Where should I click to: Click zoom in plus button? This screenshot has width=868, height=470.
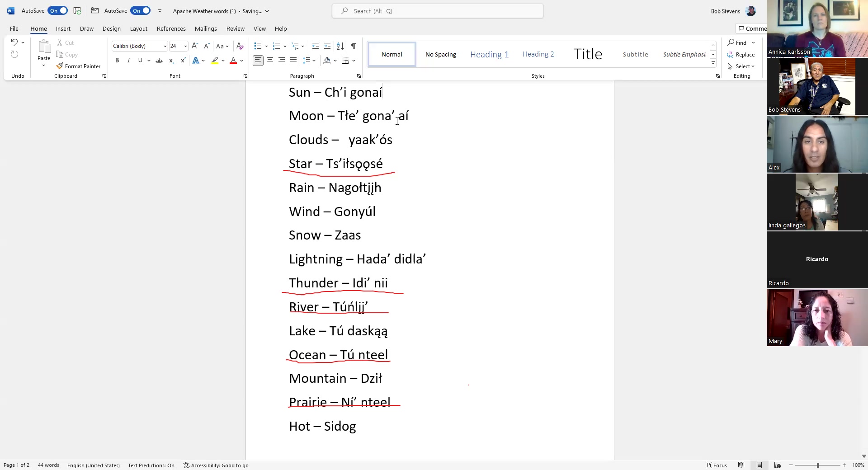[844, 465]
